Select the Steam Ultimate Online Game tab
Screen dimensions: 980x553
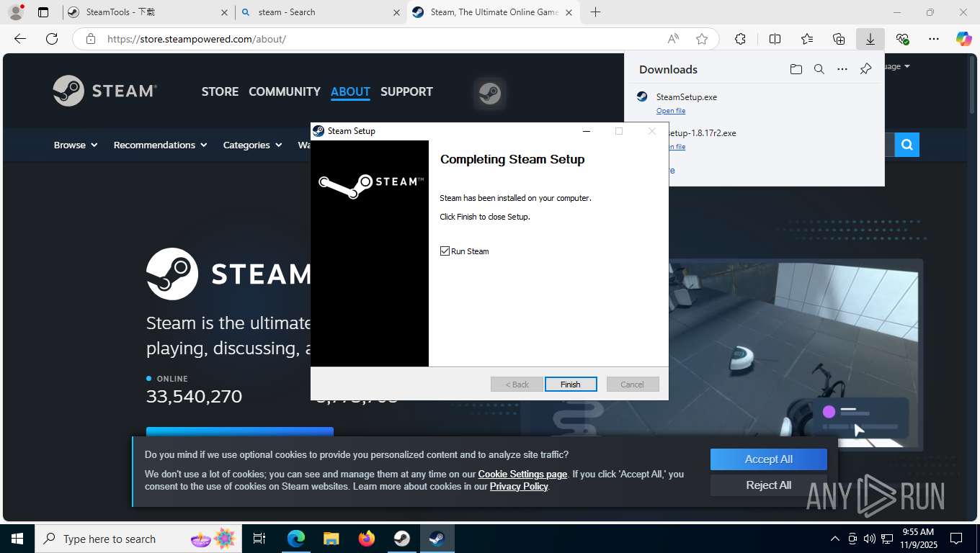494,12
